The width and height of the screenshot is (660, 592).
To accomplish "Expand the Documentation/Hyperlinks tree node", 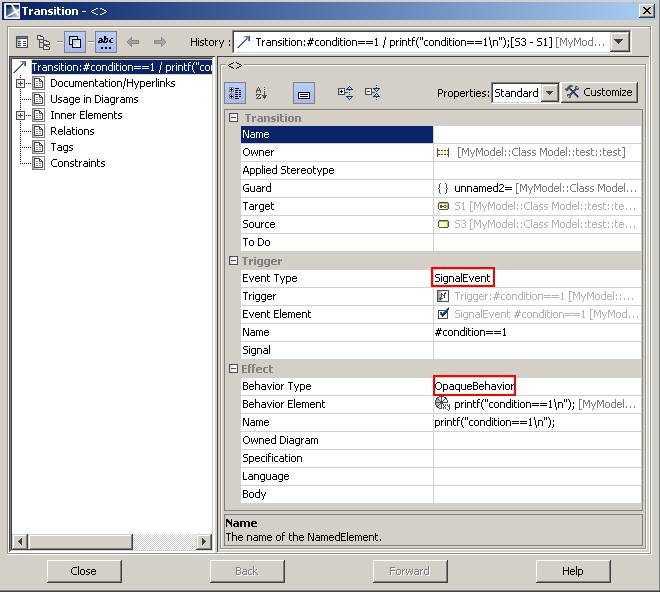I will point(20,83).
